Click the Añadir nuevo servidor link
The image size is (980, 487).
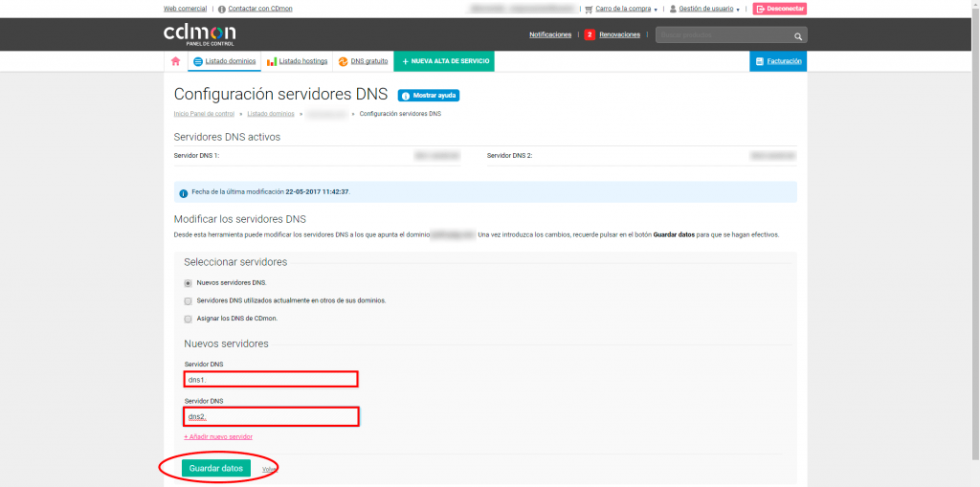(x=218, y=436)
